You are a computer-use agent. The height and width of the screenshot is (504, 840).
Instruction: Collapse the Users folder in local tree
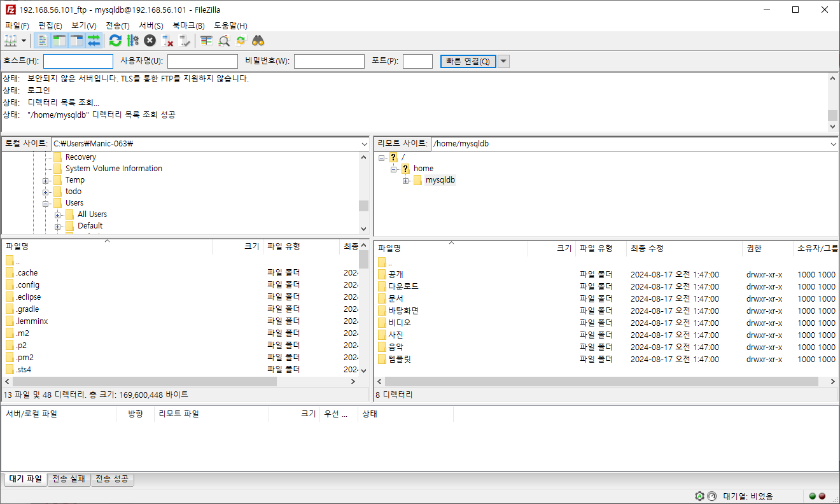click(x=46, y=203)
